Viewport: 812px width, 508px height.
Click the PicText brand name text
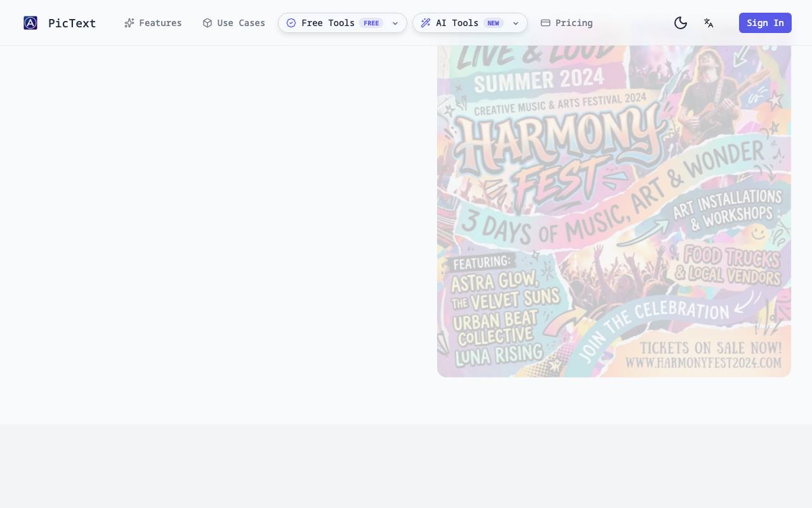tap(72, 23)
